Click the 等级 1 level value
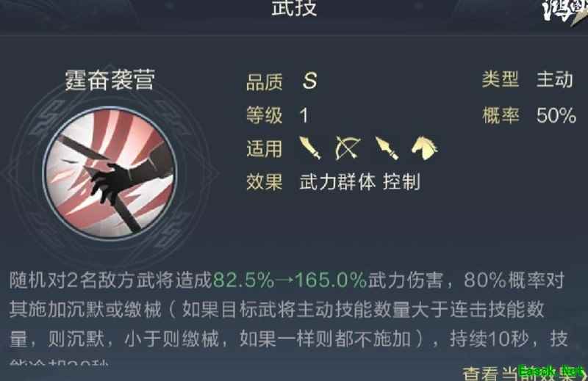Image resolution: width=588 pixels, height=381 pixels. point(304,115)
